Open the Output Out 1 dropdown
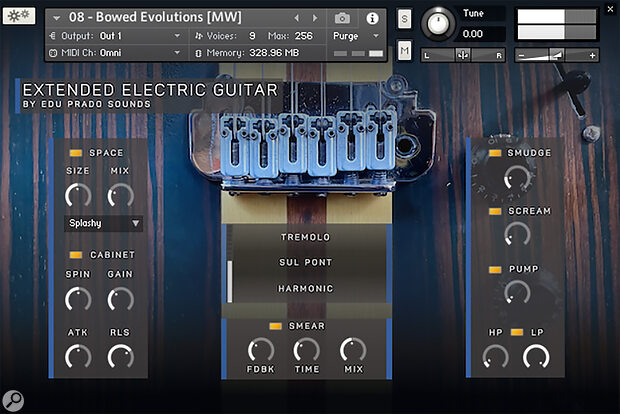620x414 pixels. click(116, 36)
